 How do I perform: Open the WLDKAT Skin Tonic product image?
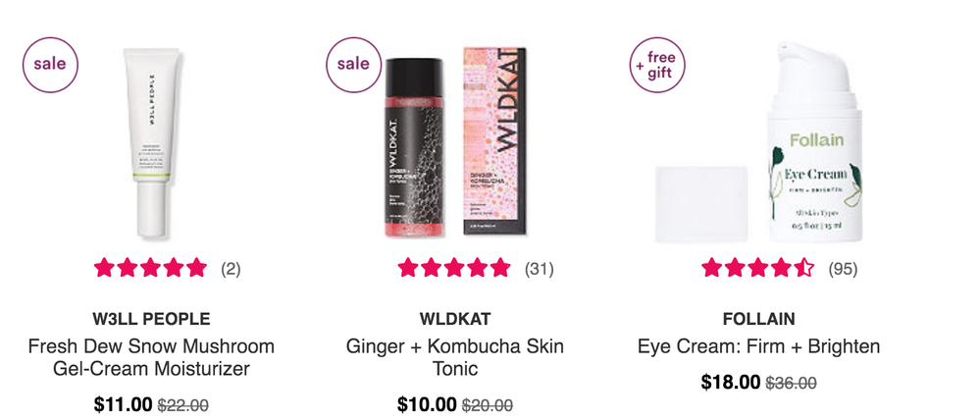(x=454, y=142)
